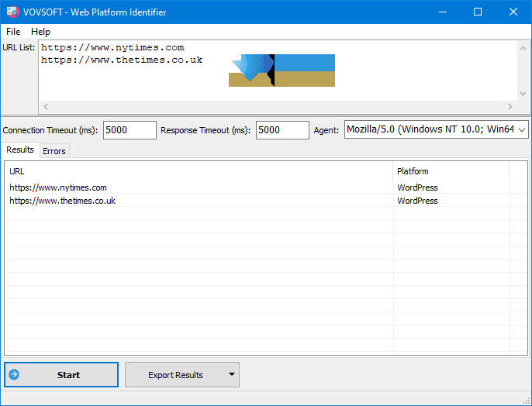The image size is (532, 406).
Task: Click the blue arrow icon on Start
Action: [x=14, y=374]
